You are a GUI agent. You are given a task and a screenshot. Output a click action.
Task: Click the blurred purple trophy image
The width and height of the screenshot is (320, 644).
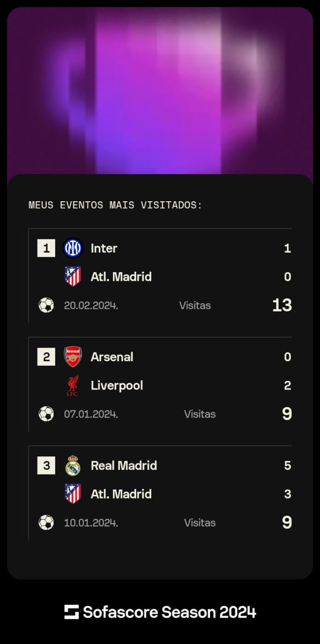160,91
